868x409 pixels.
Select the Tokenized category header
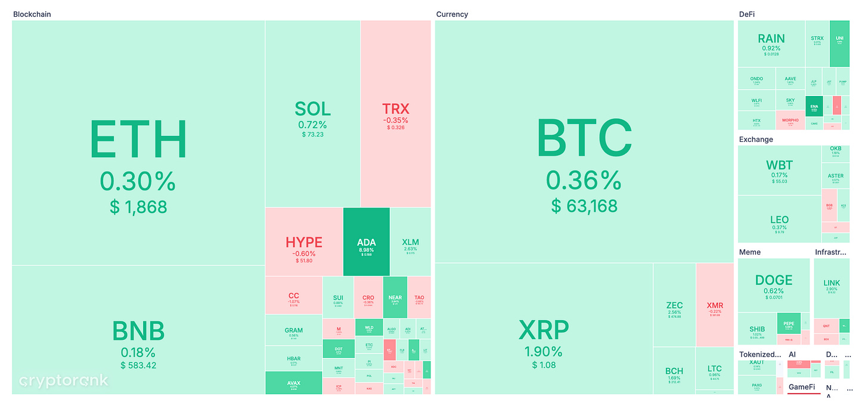pyautogui.click(x=760, y=354)
